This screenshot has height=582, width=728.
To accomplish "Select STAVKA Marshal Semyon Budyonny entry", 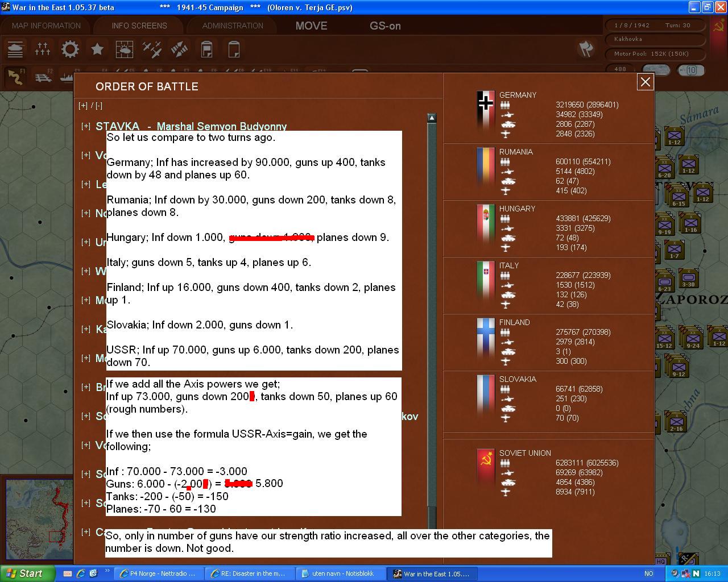I will pos(191,126).
